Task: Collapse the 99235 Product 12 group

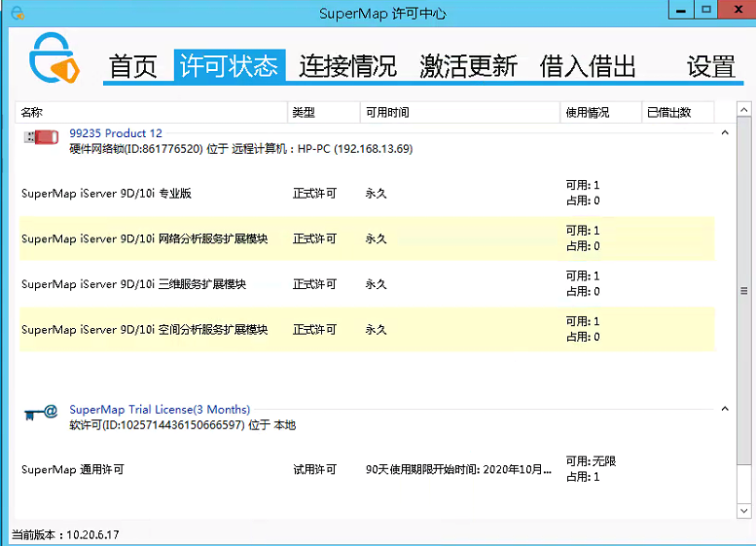Action: tap(725, 132)
